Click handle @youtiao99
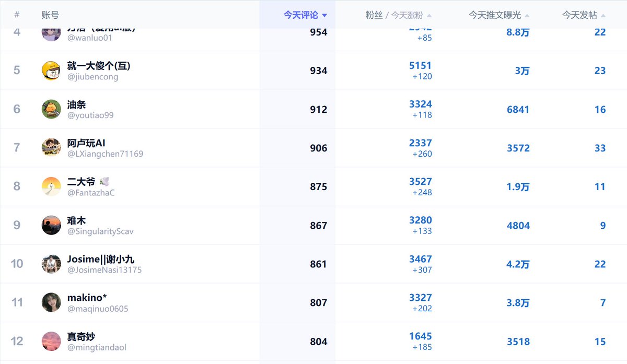The height and width of the screenshot is (364, 627). (x=90, y=115)
